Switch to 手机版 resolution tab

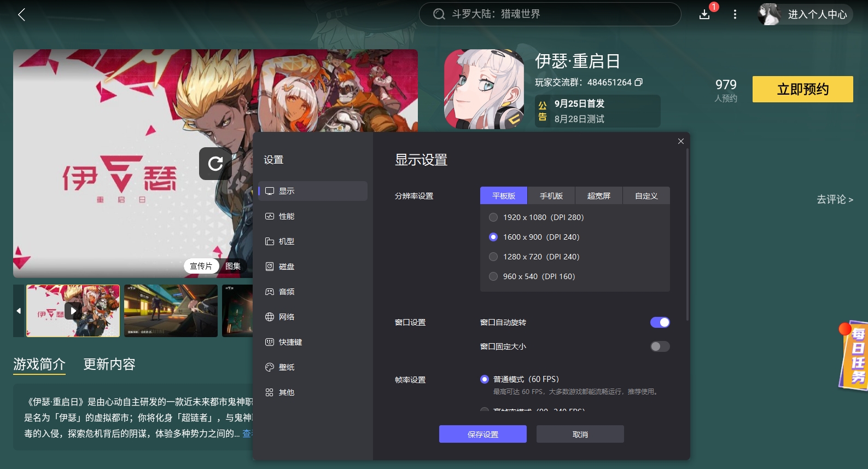(x=551, y=195)
